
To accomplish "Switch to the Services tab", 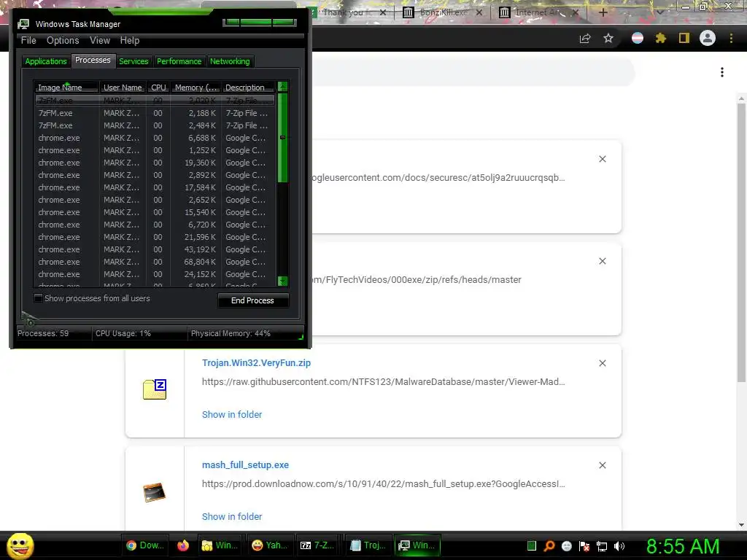I will point(133,61).
